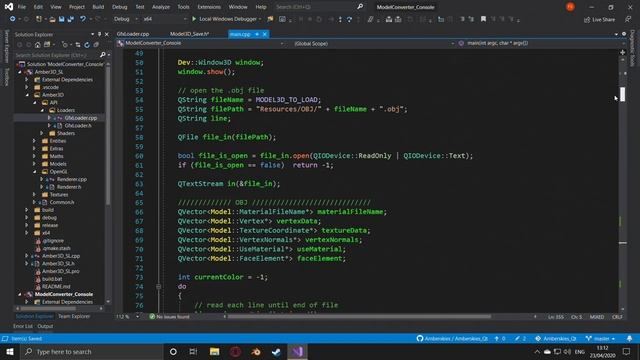The height and width of the screenshot is (360, 640).
Task: Click the New Project toolbar icon
Action: pyautogui.click(x=39, y=19)
